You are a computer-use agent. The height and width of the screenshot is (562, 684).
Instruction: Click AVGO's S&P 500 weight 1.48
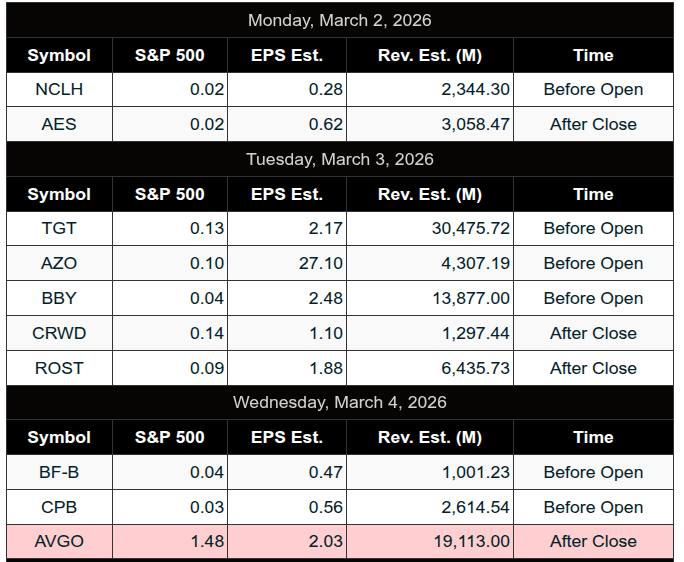(x=207, y=542)
